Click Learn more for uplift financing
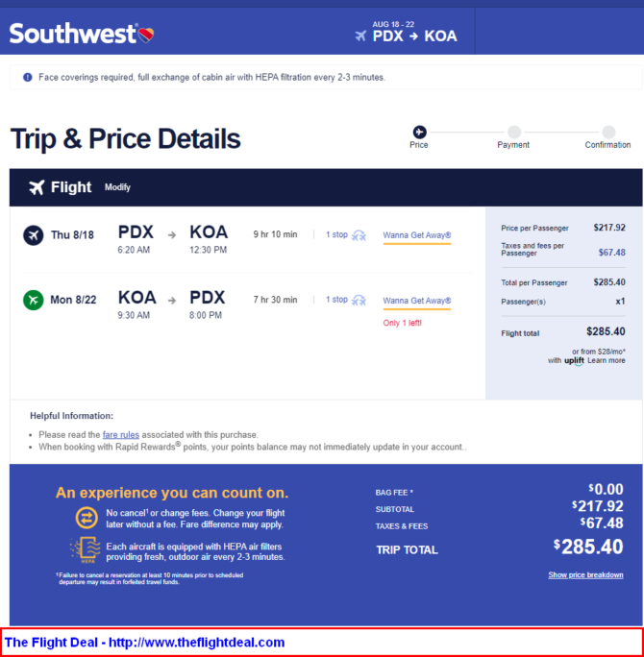The image size is (644, 657). (606, 361)
